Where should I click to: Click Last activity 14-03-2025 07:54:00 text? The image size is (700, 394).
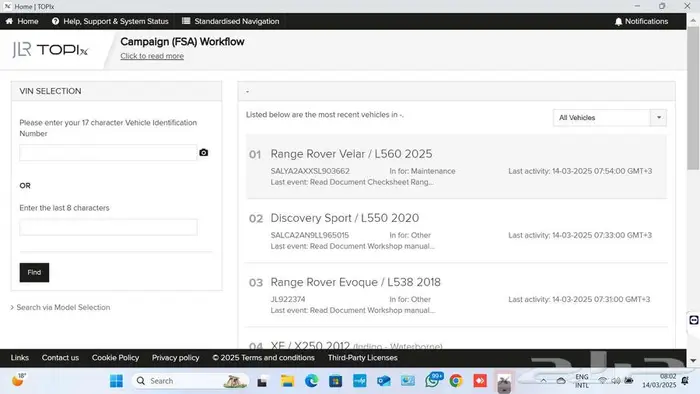click(580, 171)
